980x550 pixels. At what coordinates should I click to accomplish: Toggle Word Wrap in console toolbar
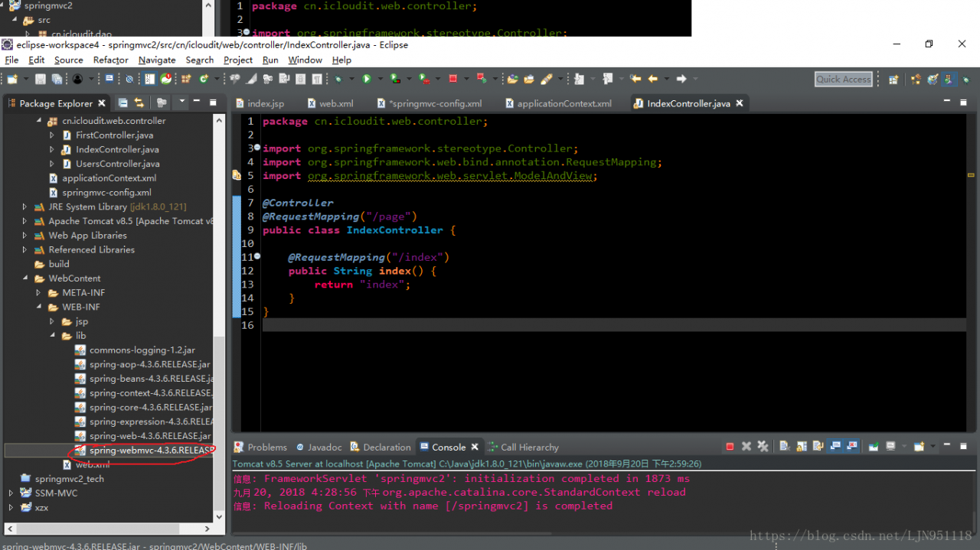click(x=818, y=447)
